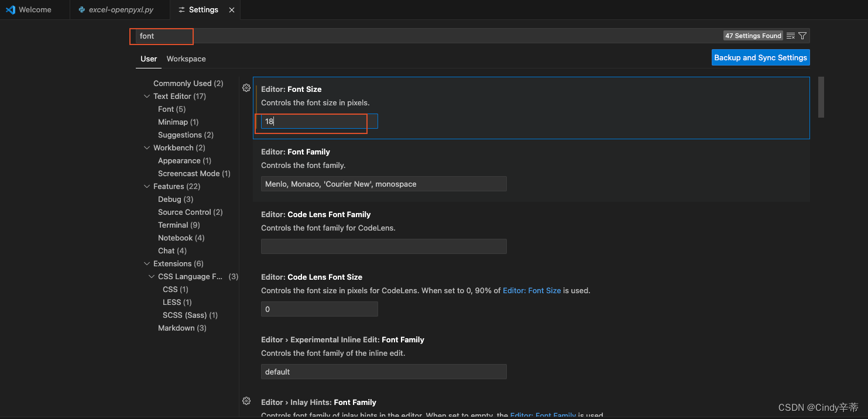This screenshot has width=868, height=419.
Task: Close the Settings tab
Action: (x=232, y=10)
